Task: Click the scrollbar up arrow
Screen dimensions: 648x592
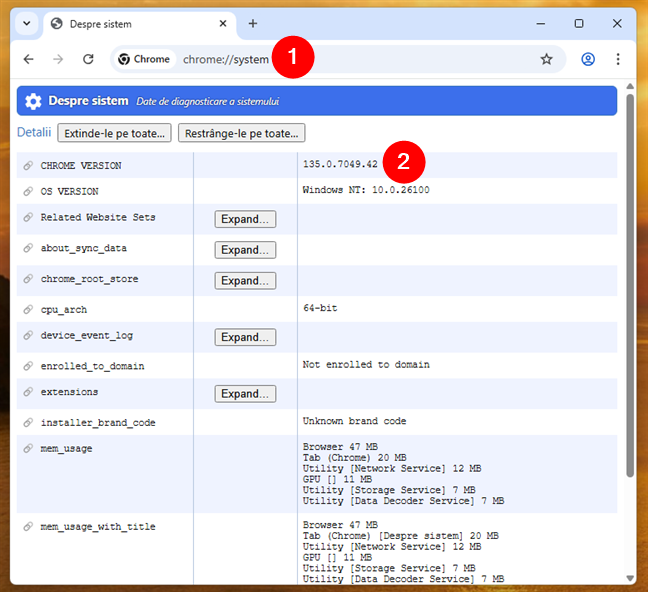Action: click(x=630, y=86)
